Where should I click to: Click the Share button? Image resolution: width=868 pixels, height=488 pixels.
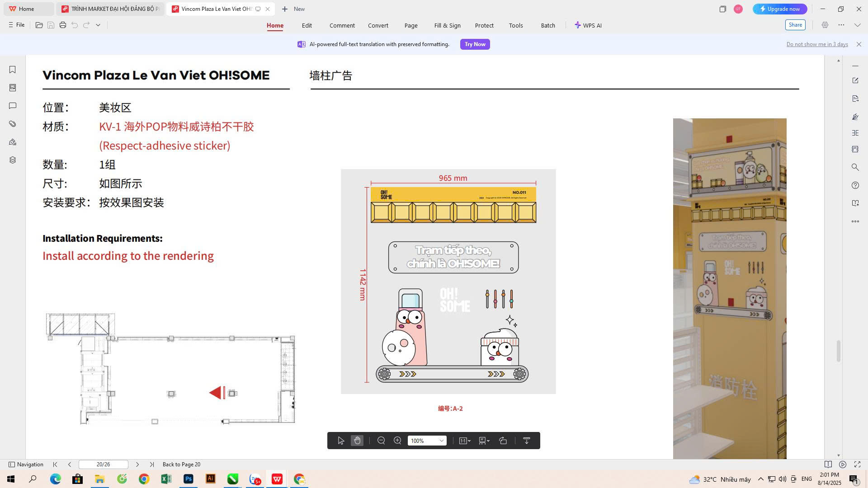point(795,25)
